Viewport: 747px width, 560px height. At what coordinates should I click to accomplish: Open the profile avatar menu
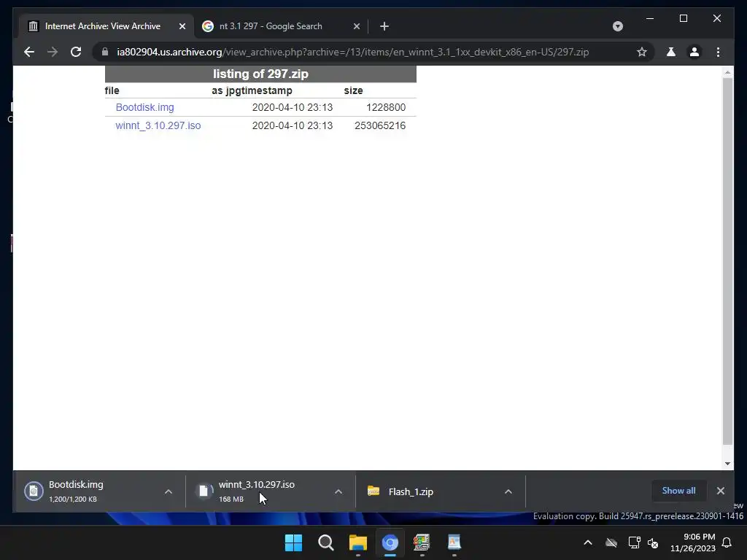pyautogui.click(x=694, y=52)
